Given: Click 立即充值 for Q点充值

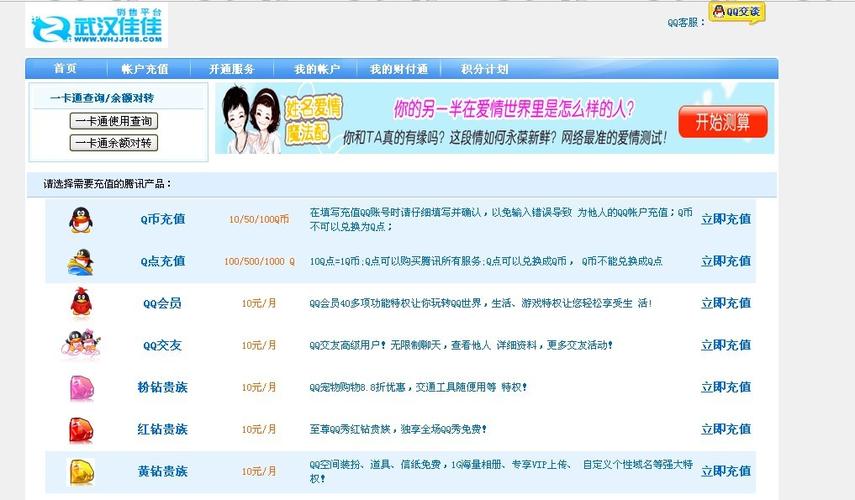Looking at the screenshot, I should coord(726,261).
